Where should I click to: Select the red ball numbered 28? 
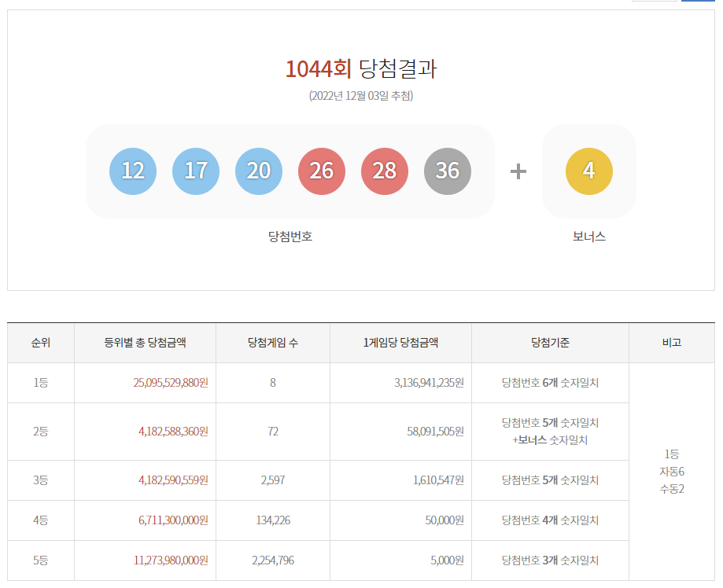point(384,171)
